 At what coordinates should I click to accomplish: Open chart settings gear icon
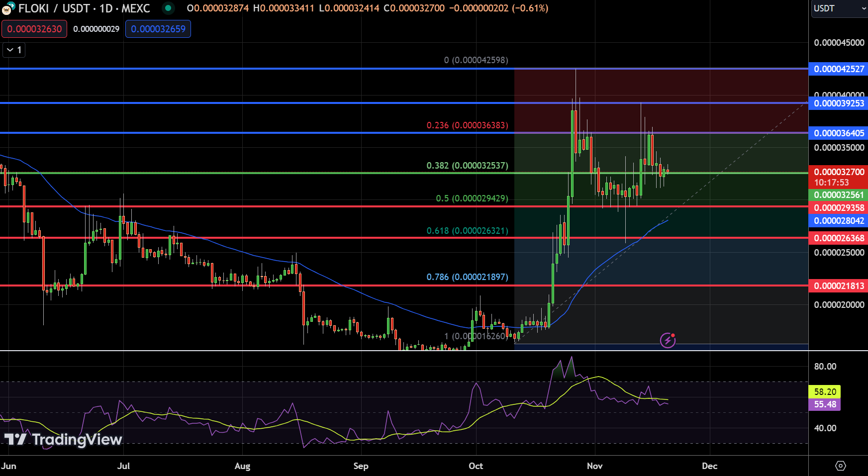click(x=840, y=466)
